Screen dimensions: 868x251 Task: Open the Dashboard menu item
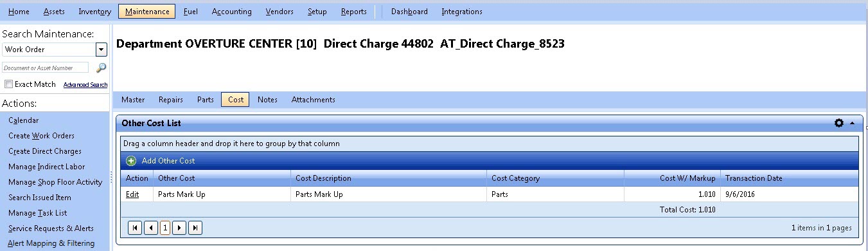409,12
